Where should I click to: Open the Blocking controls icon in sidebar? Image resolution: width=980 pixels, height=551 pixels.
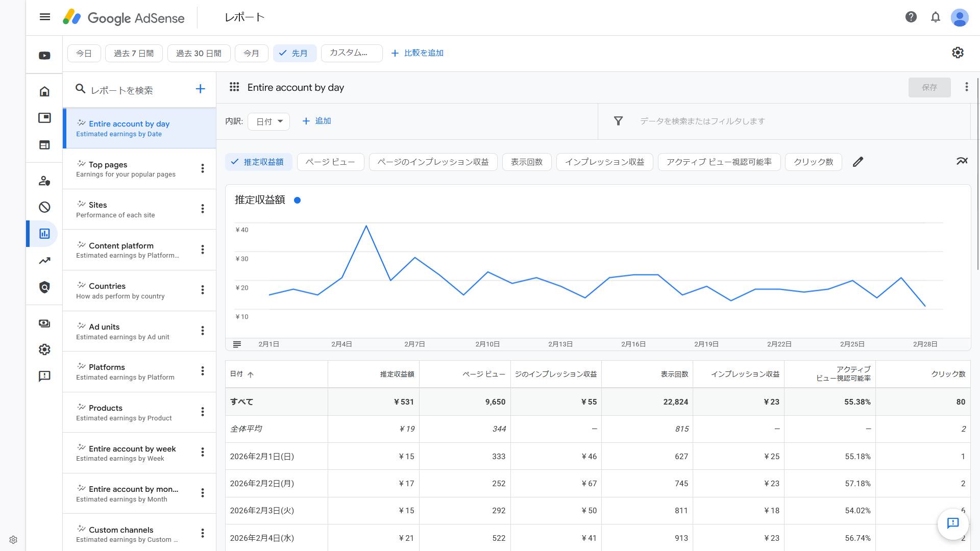(44, 207)
